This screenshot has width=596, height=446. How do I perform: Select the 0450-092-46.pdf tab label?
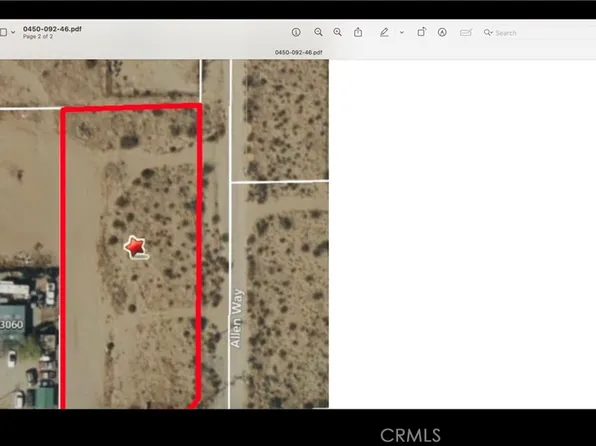tap(298, 52)
